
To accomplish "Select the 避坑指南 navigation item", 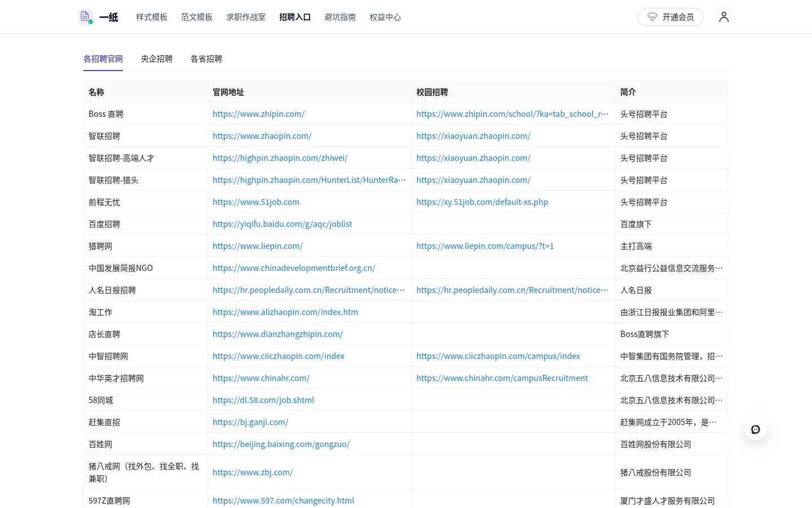I will 340,17.
